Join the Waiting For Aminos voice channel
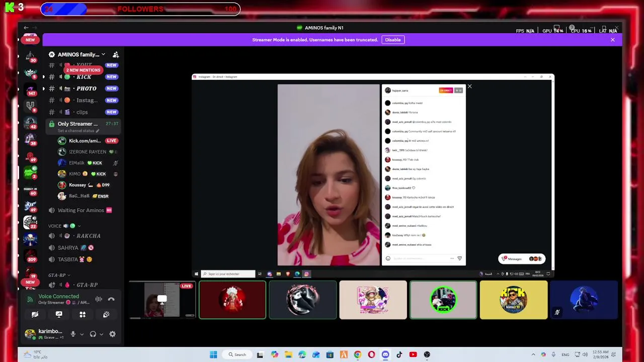The image size is (644, 362). (x=84, y=210)
